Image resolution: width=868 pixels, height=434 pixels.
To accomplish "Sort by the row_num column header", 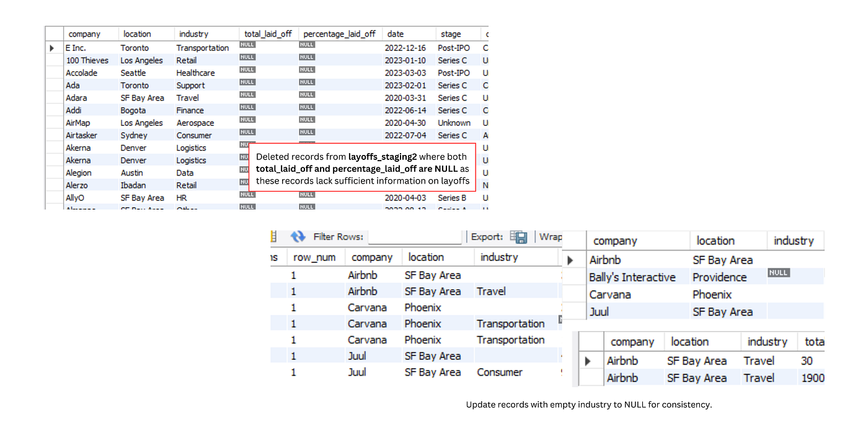I will [314, 257].
